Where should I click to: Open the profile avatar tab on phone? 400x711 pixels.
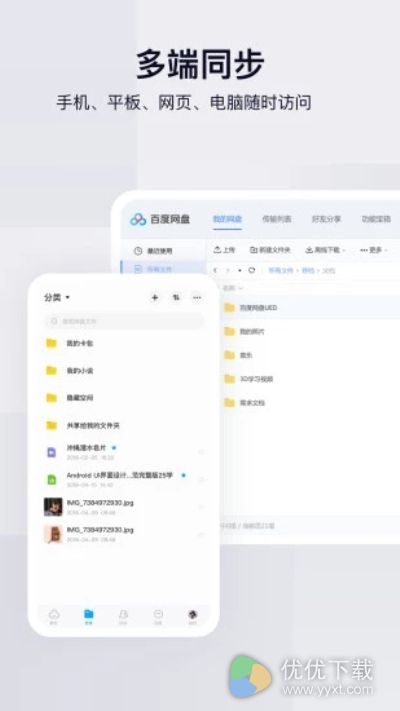(192, 616)
